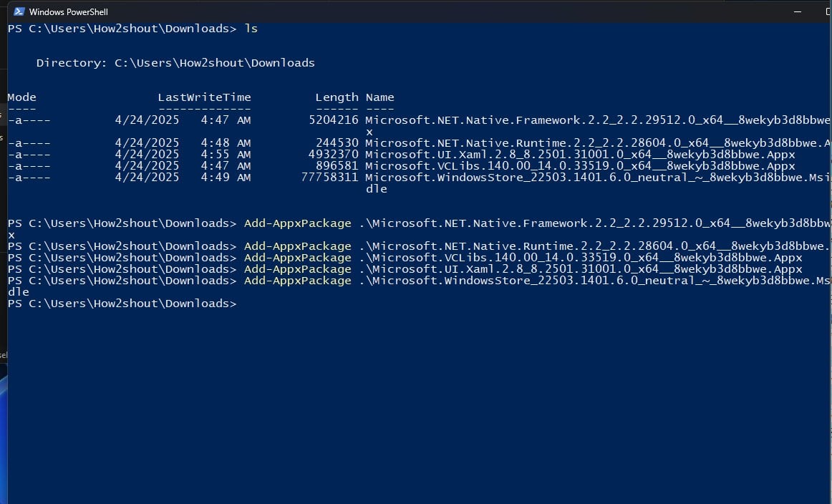Image resolution: width=832 pixels, height=504 pixels.
Task: Click the Name column header
Action: 379,97
